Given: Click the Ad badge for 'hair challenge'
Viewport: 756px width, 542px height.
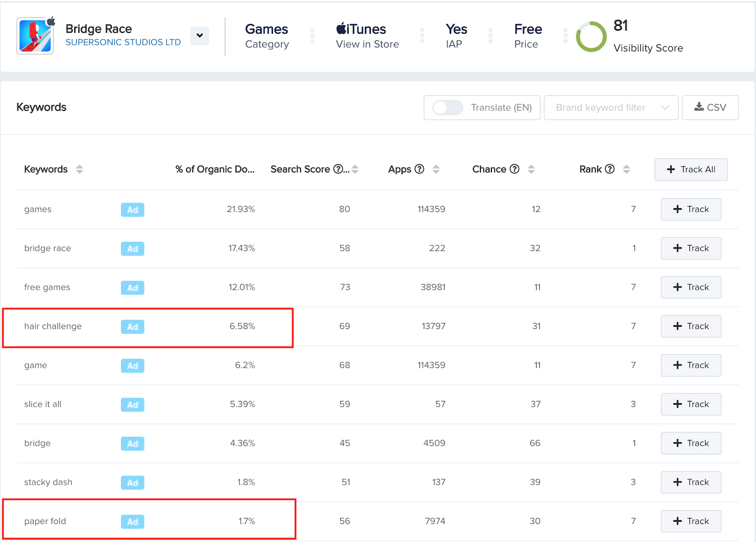Looking at the screenshot, I should (x=133, y=327).
